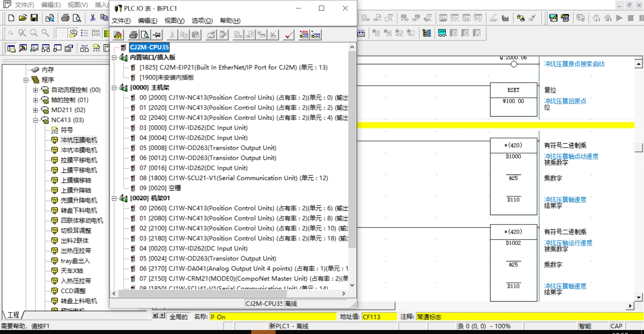The height and width of the screenshot is (334, 644).
Task: Open 编辑(E) menu in PLC IO table
Action: click(148, 21)
